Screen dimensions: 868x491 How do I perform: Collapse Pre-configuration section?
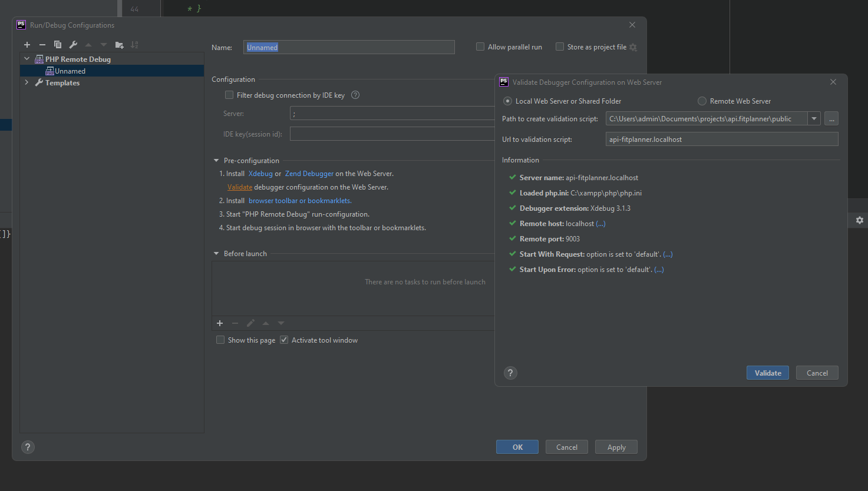click(x=216, y=160)
